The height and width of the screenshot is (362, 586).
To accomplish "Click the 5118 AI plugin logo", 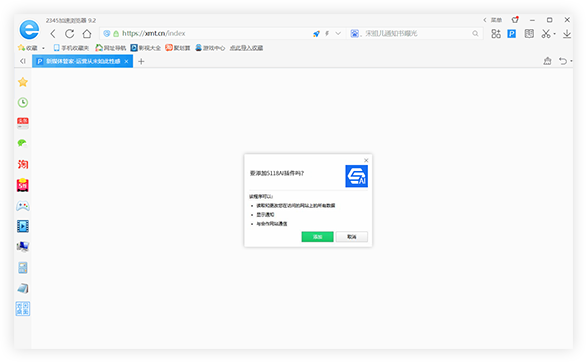I will coord(356,176).
